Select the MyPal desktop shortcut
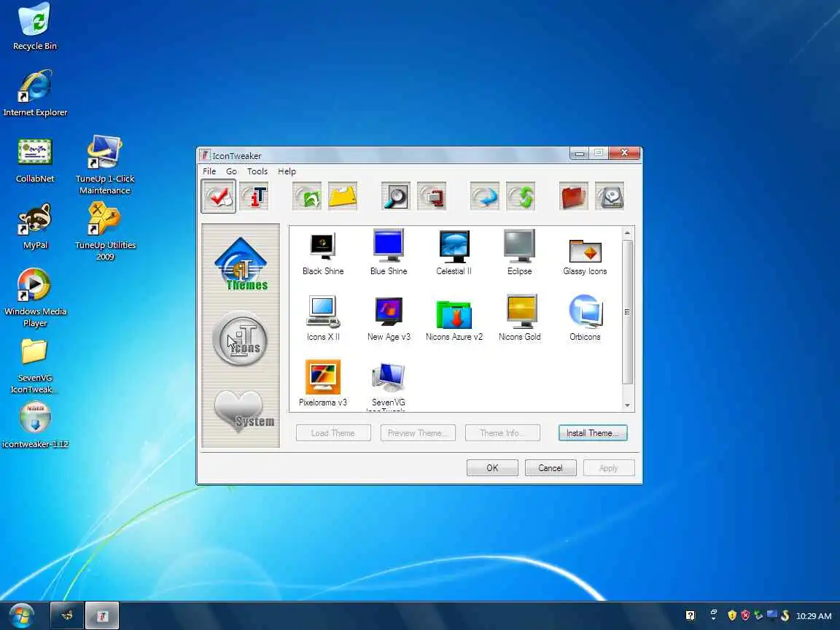 [x=35, y=226]
